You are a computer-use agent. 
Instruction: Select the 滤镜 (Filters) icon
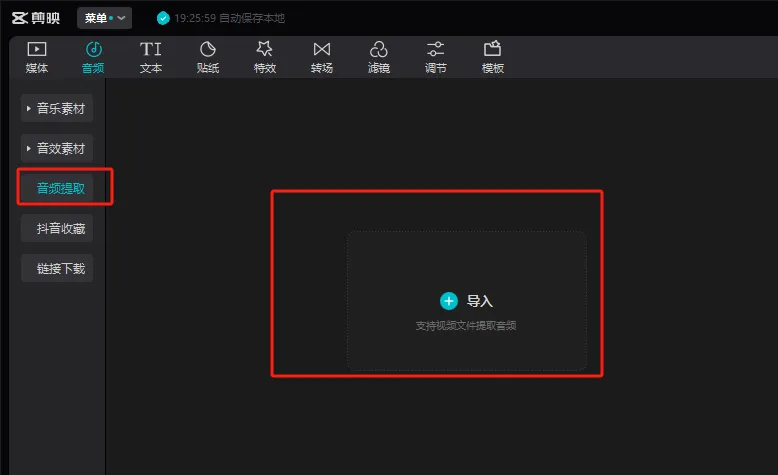(x=378, y=49)
